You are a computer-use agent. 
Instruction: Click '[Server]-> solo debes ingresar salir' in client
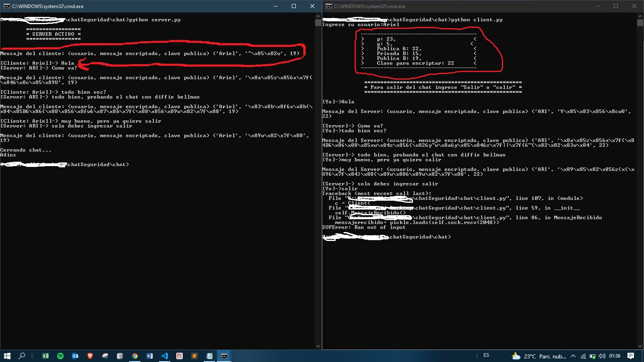pyautogui.click(x=380, y=184)
